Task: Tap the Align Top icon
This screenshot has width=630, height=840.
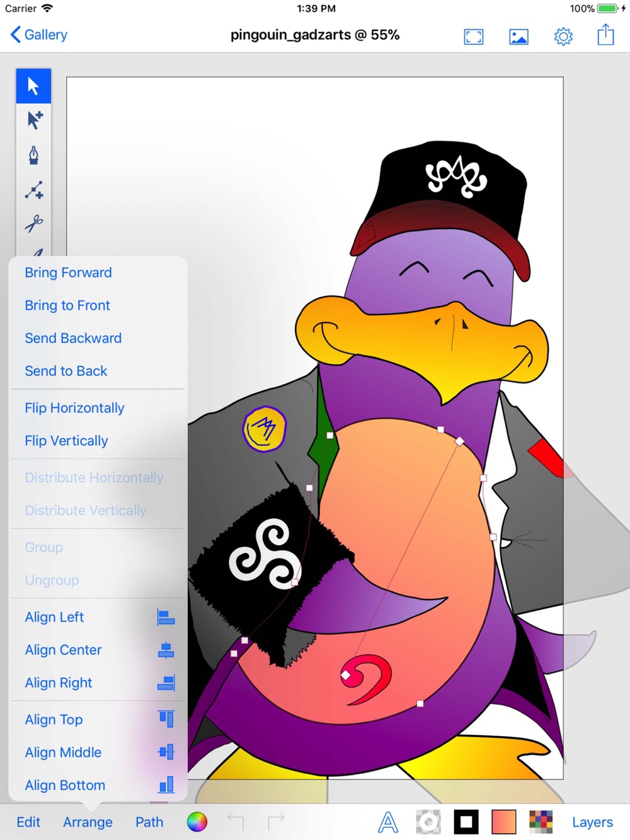Action: click(166, 719)
